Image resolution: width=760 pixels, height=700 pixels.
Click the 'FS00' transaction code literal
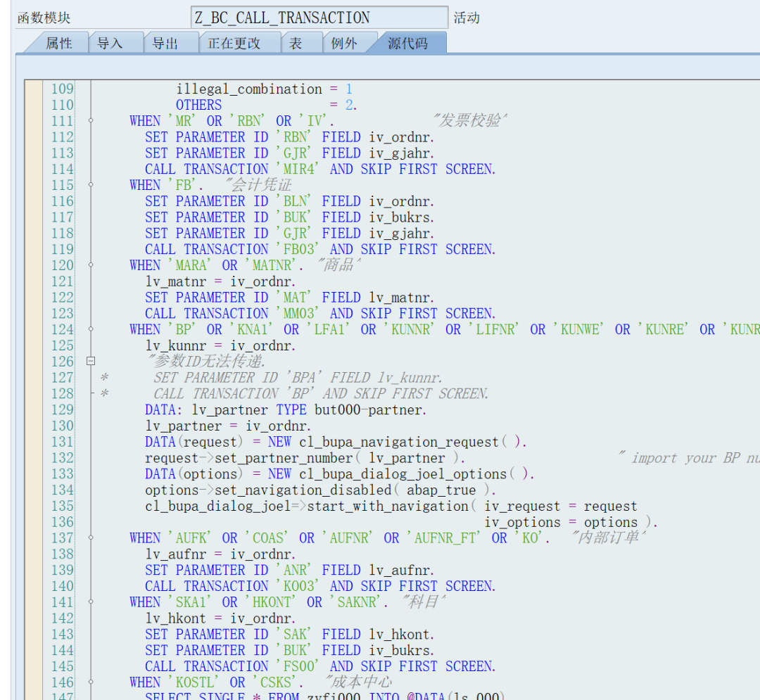tap(297, 666)
